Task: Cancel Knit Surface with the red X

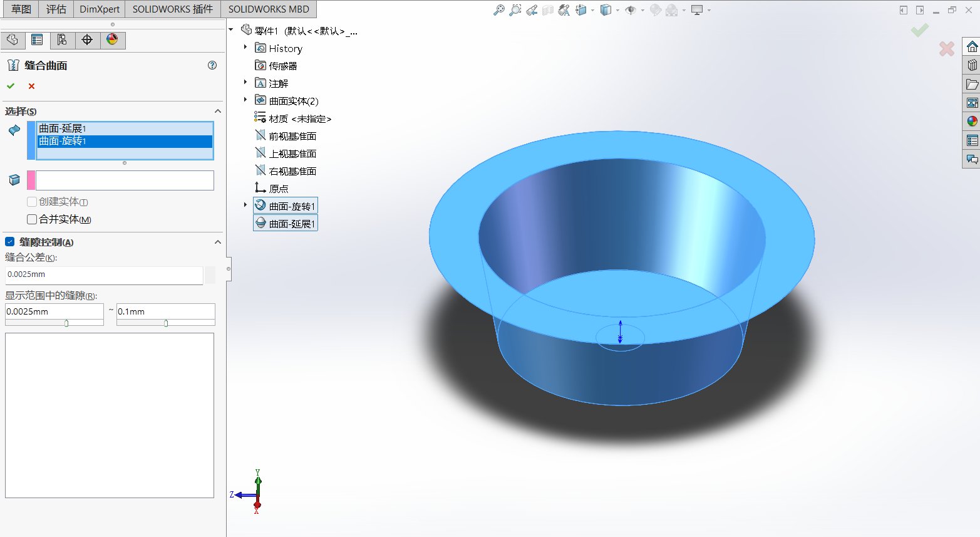Action: pos(31,86)
